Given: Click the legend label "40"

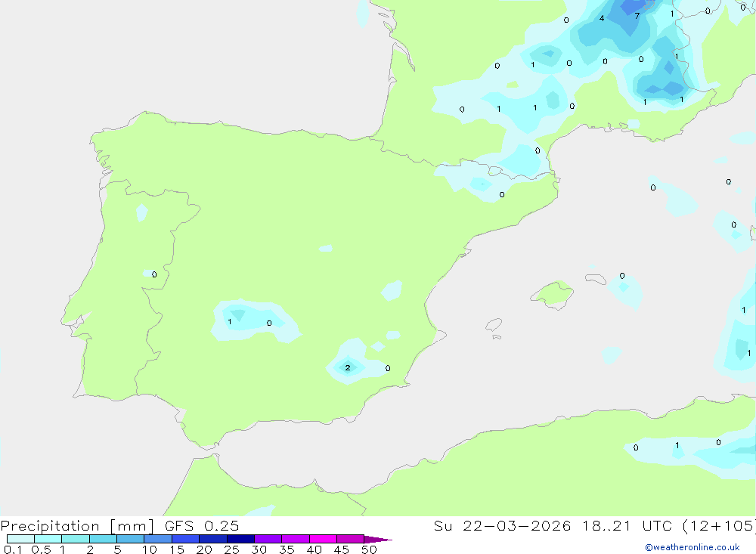Looking at the screenshot, I should pos(314,549).
